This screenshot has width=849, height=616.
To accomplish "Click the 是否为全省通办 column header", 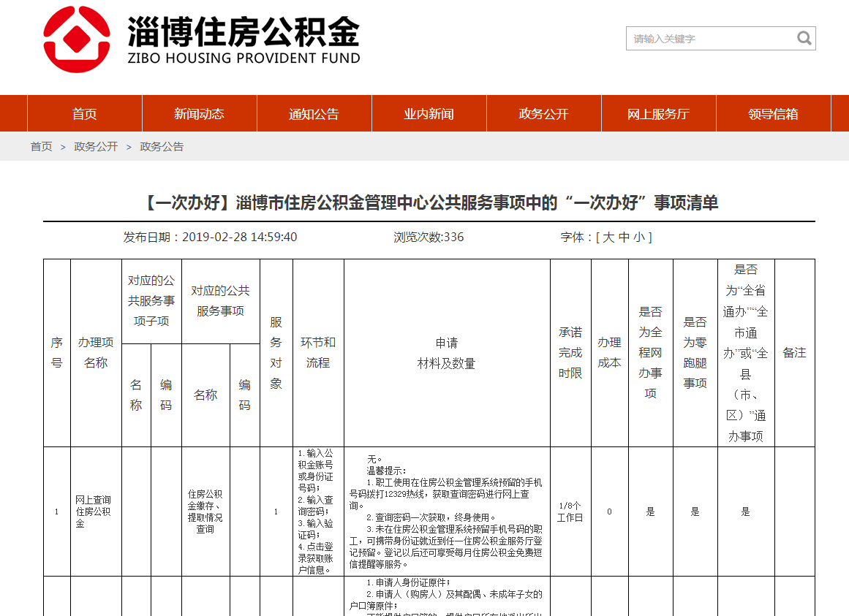I will [x=746, y=353].
